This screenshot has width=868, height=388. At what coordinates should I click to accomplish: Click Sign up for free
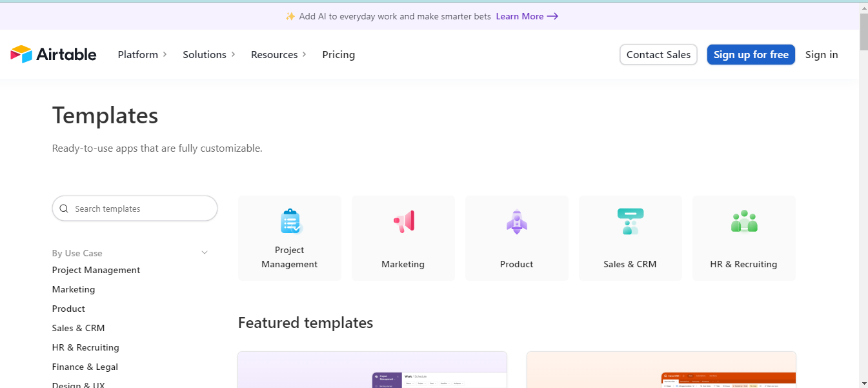pos(751,54)
